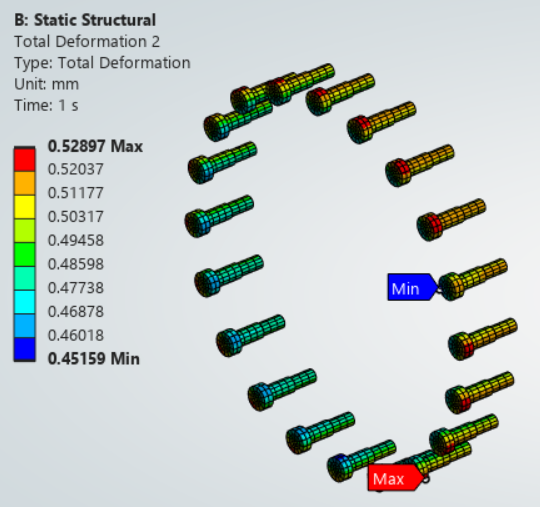The image size is (540, 507).
Task: Click the Time: 1 s label
Action: tap(46, 105)
